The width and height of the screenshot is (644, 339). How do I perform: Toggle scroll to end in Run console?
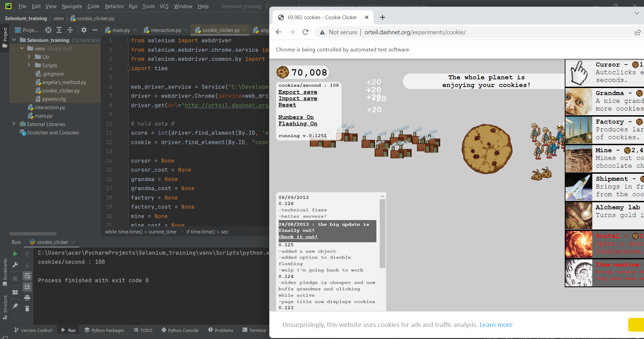click(x=27, y=287)
